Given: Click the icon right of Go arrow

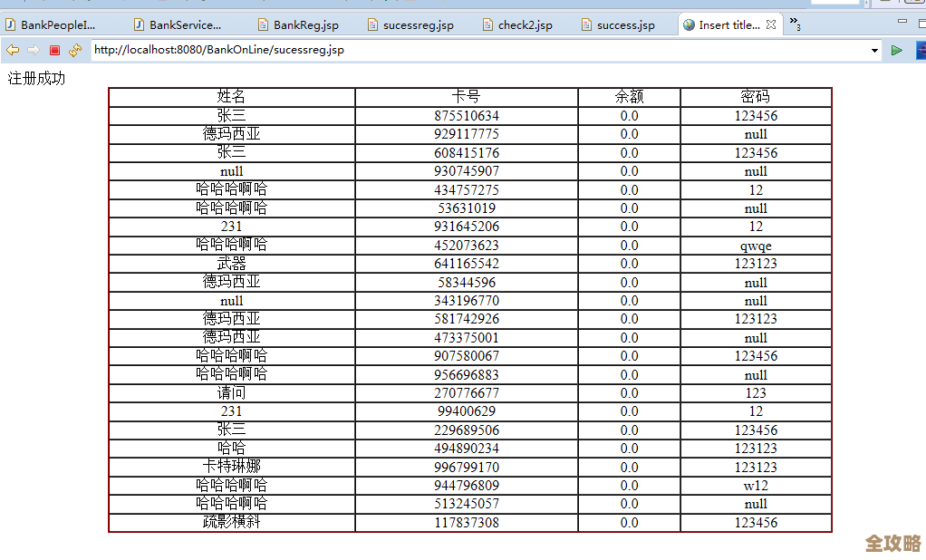Looking at the screenshot, I should click(x=920, y=51).
